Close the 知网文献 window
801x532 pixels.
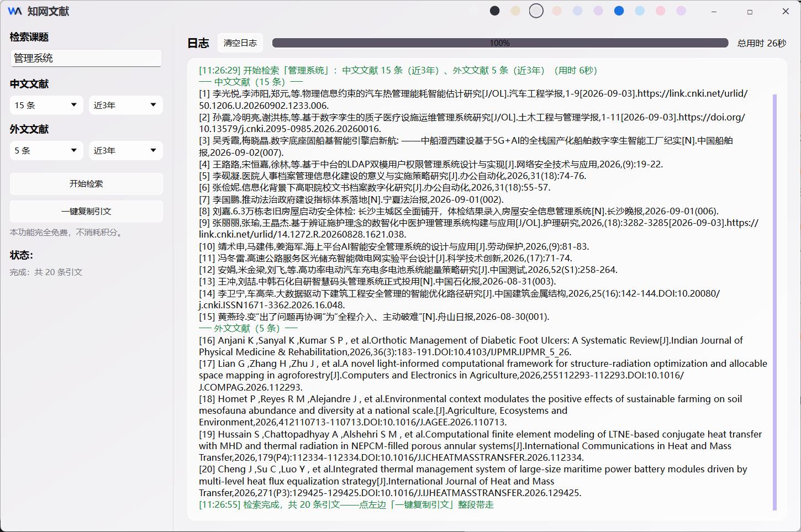786,11
